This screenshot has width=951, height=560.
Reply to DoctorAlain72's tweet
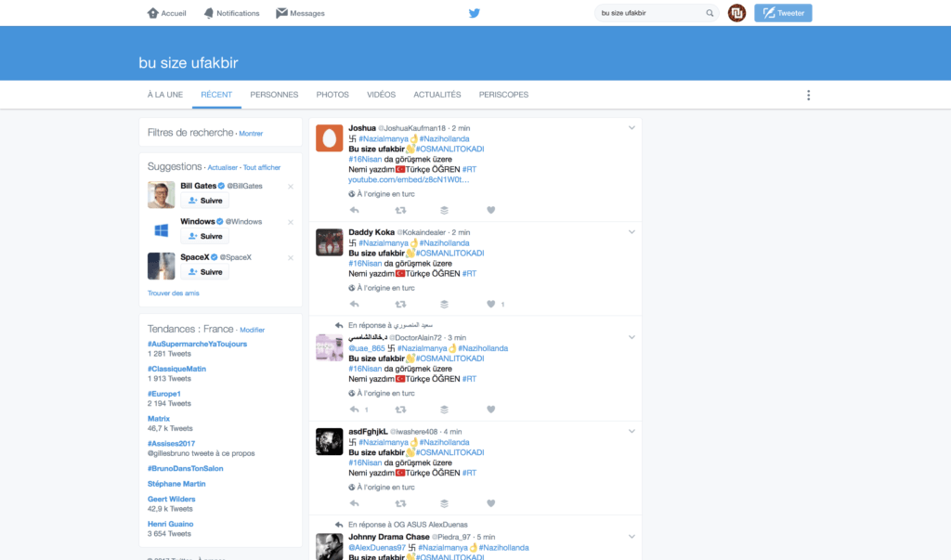(354, 409)
